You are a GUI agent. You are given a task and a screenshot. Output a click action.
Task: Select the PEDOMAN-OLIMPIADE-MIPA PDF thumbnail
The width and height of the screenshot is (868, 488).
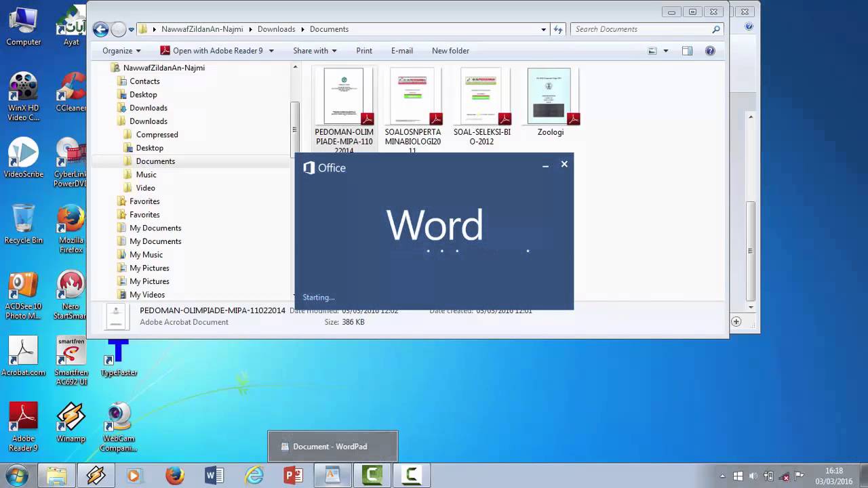pyautogui.click(x=344, y=96)
